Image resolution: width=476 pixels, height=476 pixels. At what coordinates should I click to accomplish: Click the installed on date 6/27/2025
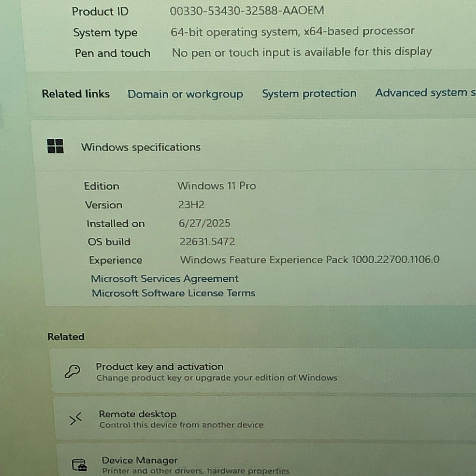204,223
